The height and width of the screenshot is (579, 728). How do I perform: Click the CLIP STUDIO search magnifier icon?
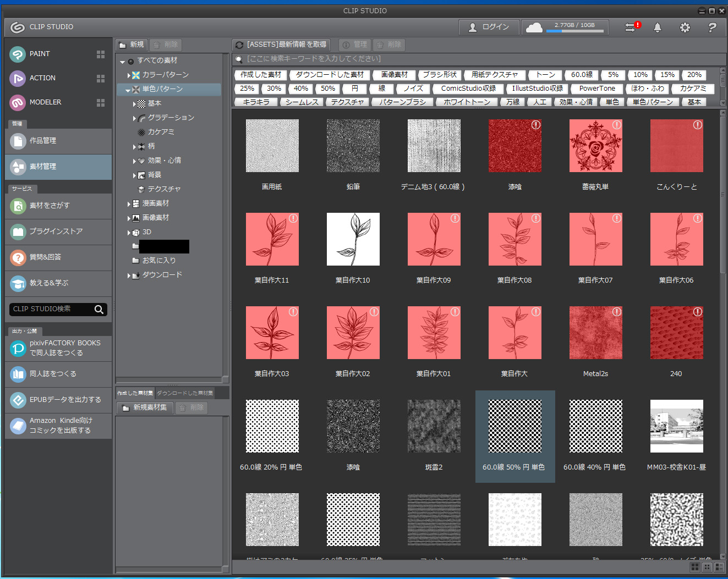(x=99, y=310)
